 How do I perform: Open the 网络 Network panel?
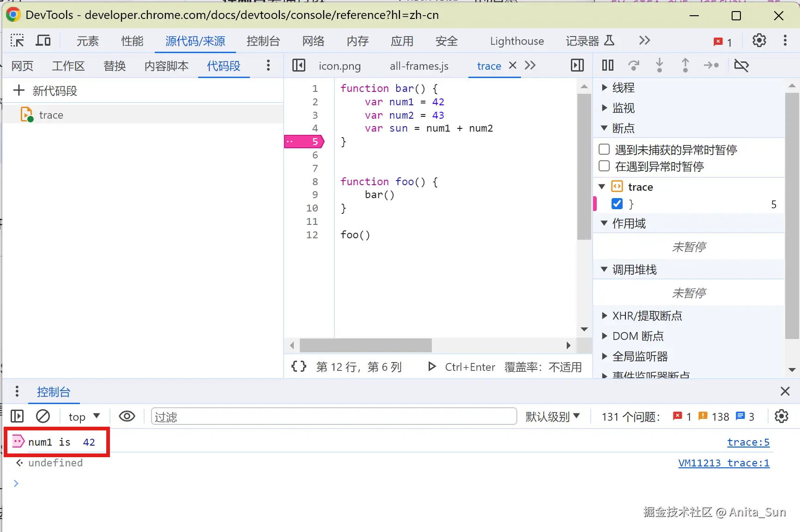[x=313, y=41]
